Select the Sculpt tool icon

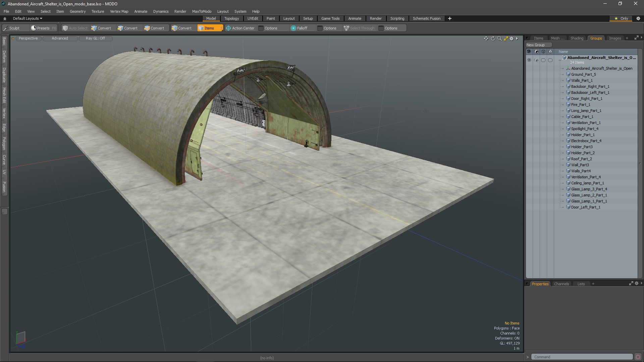click(5, 28)
